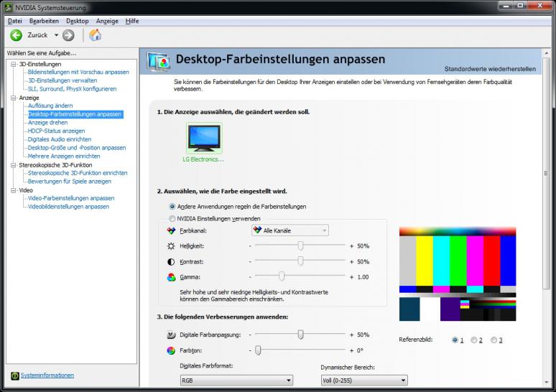This screenshot has width=556, height=392.
Task: Click the Desktop-Farbeinstellungen header monitor icon
Action: coord(158,62)
